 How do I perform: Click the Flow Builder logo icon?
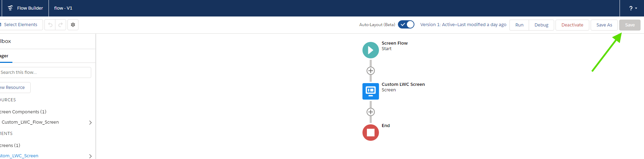(x=10, y=8)
